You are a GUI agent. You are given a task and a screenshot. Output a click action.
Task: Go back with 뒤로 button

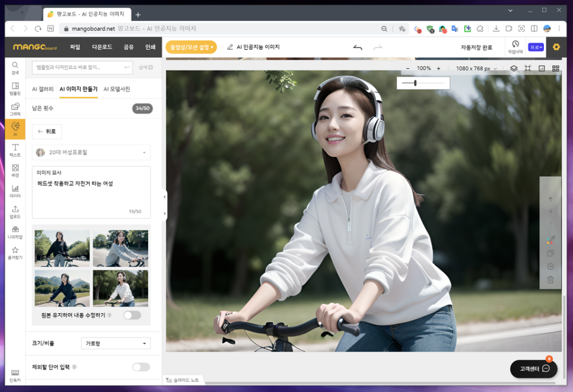[x=47, y=132]
